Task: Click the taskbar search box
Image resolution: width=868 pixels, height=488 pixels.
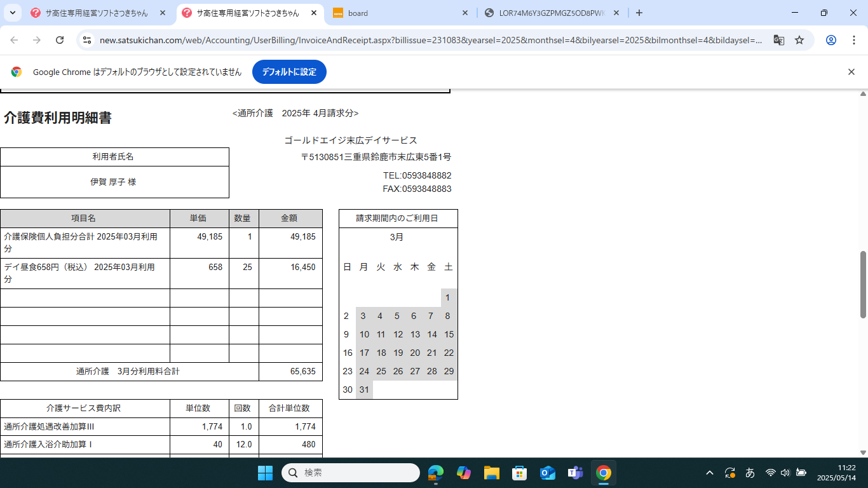Action: pyautogui.click(x=351, y=473)
